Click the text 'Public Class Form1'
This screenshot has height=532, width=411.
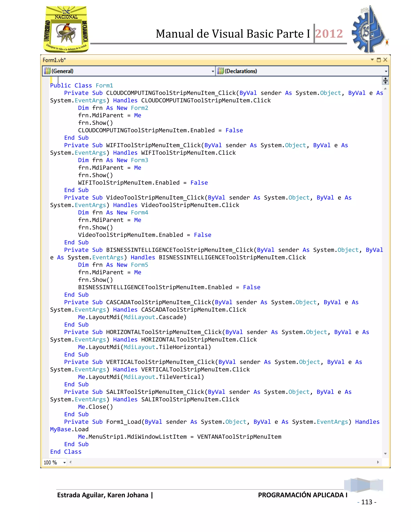(81, 86)
